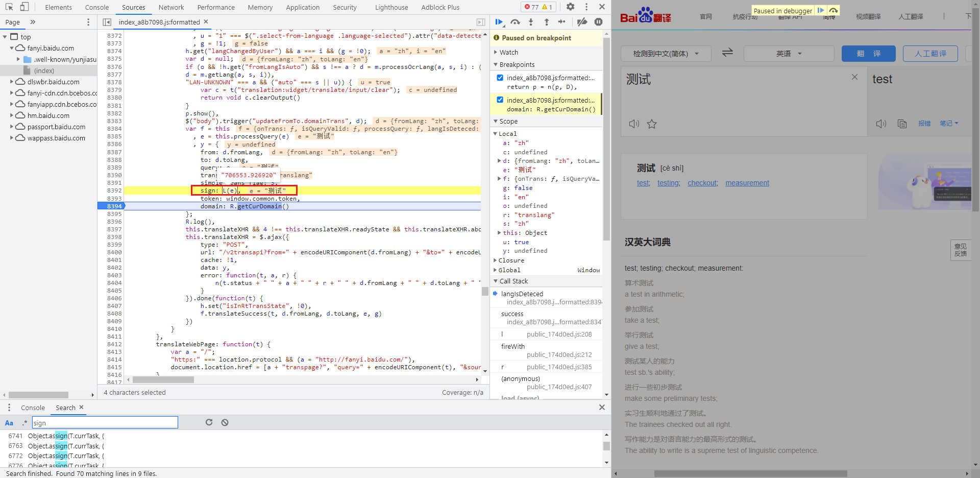Open DevTools settings gear

tap(571, 7)
